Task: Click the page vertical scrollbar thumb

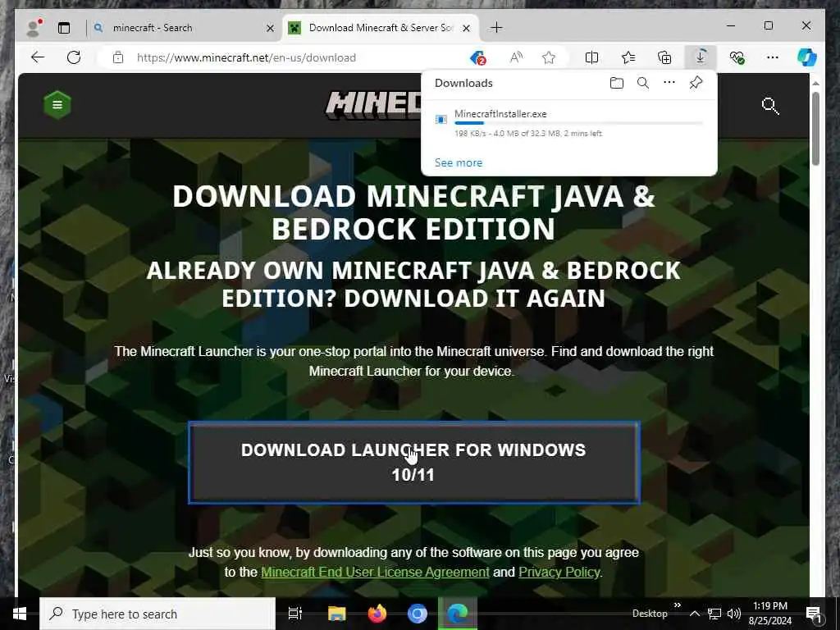Action: coord(815,129)
